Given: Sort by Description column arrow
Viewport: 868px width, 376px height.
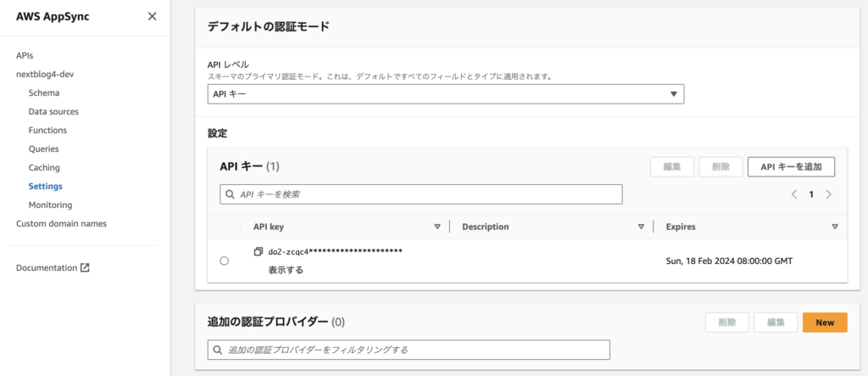Looking at the screenshot, I should pyautogui.click(x=642, y=227).
